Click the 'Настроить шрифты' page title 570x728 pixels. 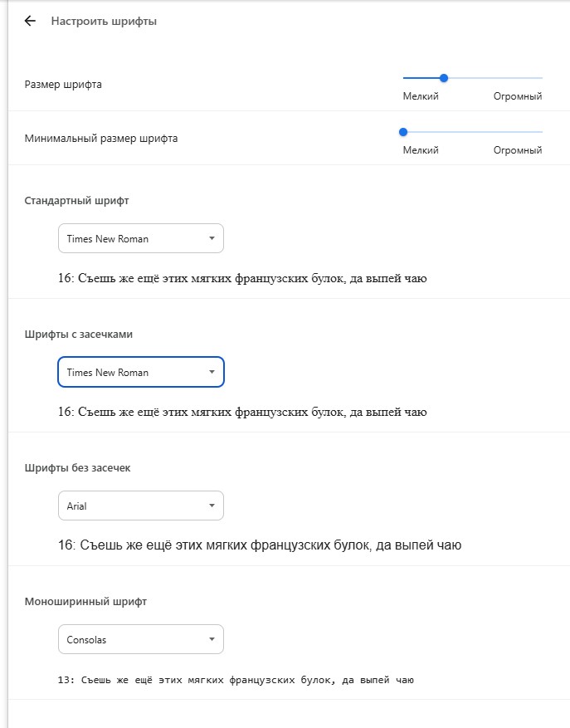pos(104,22)
